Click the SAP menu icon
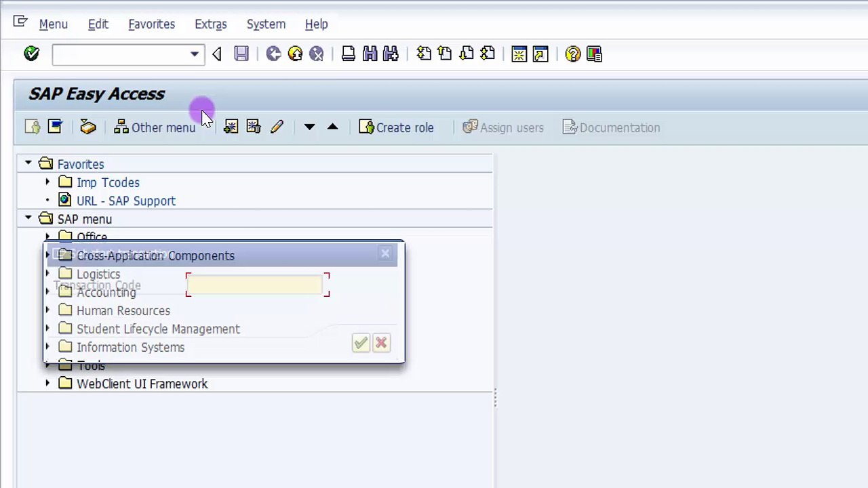This screenshot has width=868, height=488. pos(55,127)
